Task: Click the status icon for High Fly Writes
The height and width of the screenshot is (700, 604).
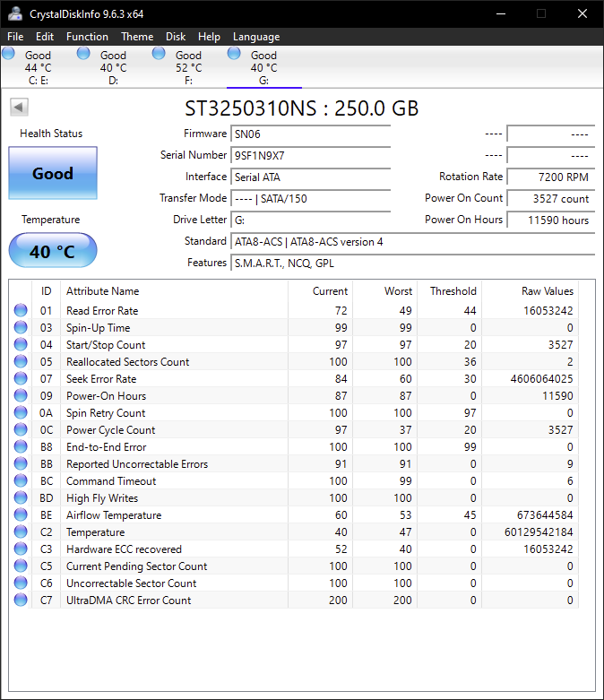Action: click(21, 497)
